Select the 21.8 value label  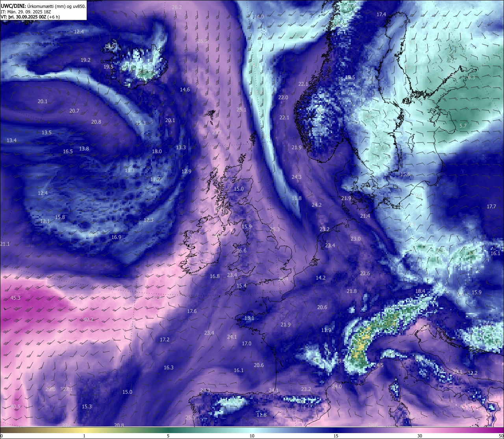[x=352, y=291]
